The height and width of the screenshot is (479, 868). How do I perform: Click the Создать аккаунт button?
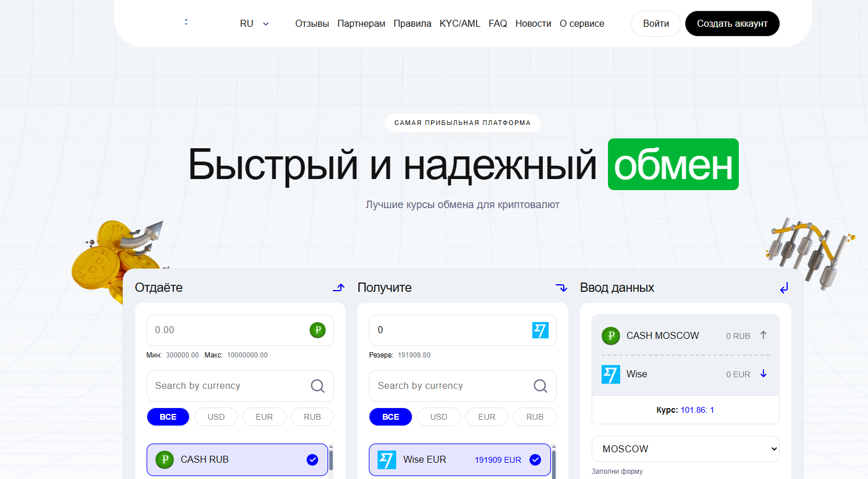click(732, 24)
